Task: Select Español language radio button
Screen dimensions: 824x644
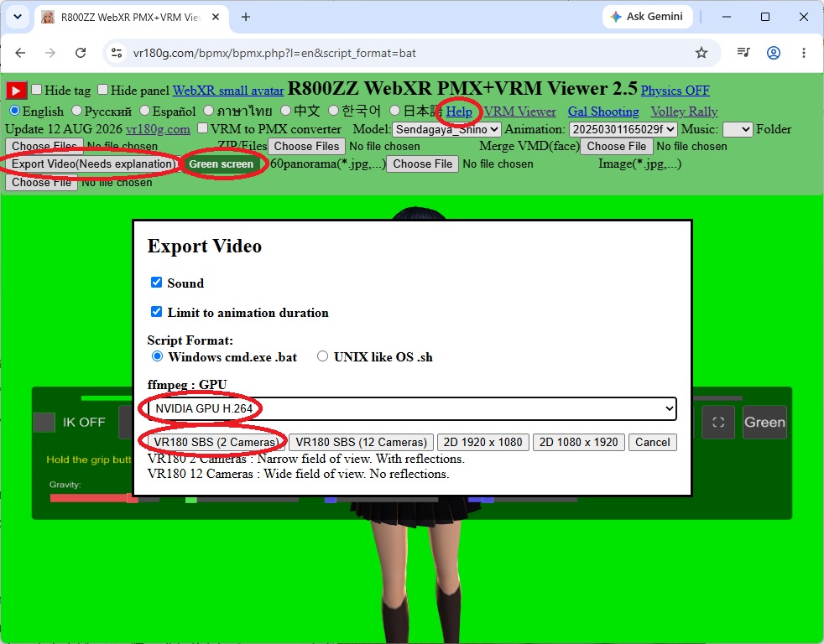Action: point(144,111)
